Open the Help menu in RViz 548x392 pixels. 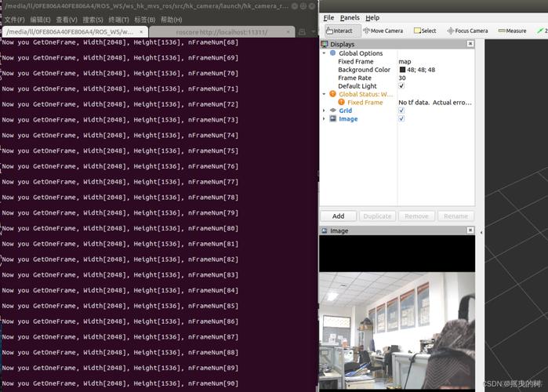tap(372, 18)
